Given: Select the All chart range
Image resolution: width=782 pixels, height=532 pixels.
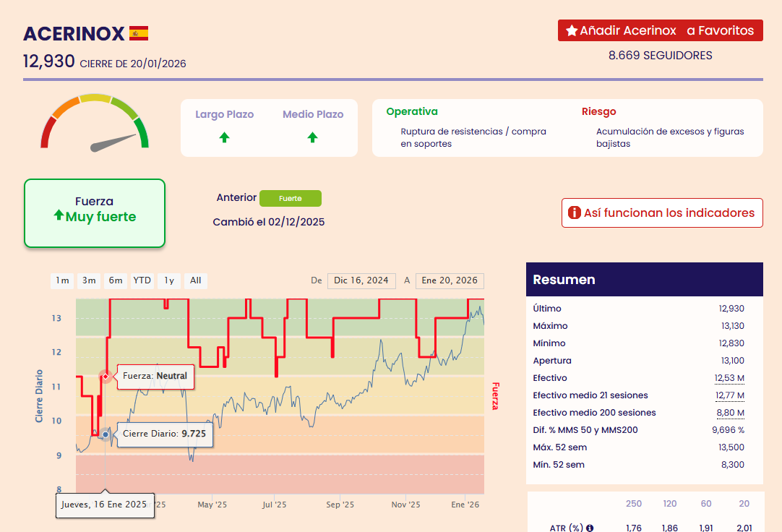Looking at the screenshot, I should (x=195, y=280).
